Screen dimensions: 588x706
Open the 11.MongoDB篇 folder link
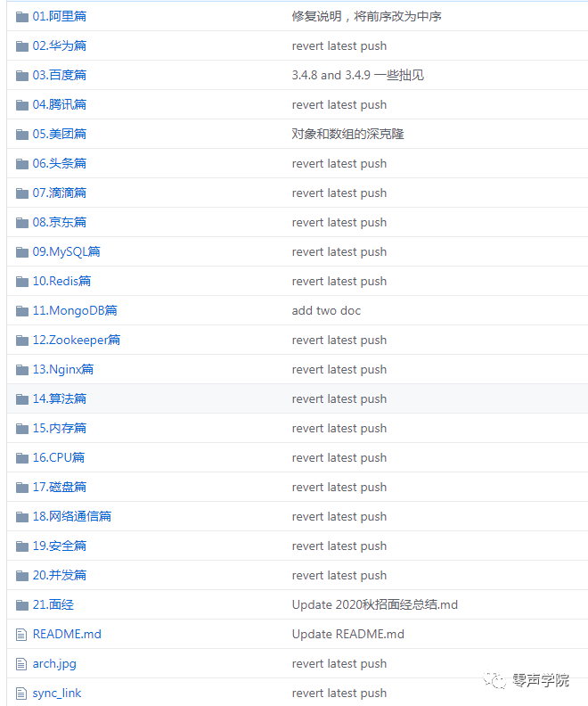pyautogui.click(x=75, y=310)
